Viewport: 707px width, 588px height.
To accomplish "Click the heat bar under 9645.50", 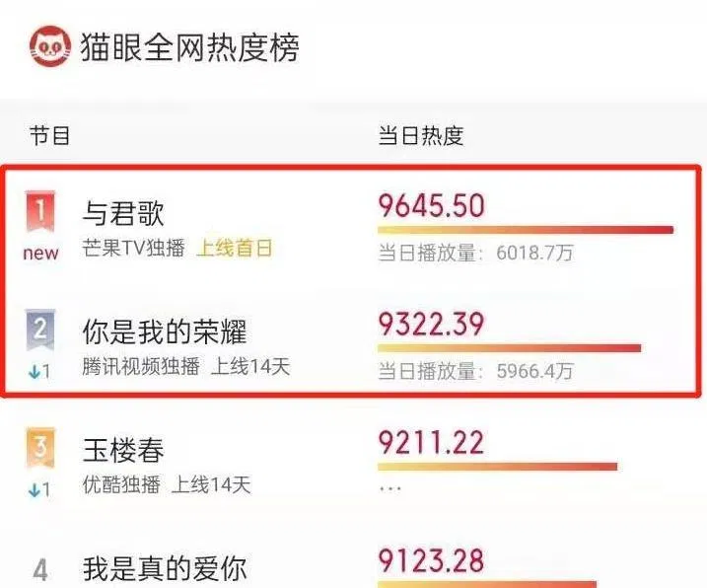I will coord(525,230).
